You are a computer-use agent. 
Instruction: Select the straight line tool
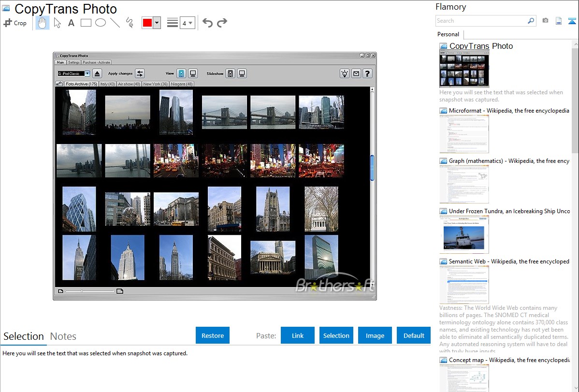pyautogui.click(x=115, y=23)
